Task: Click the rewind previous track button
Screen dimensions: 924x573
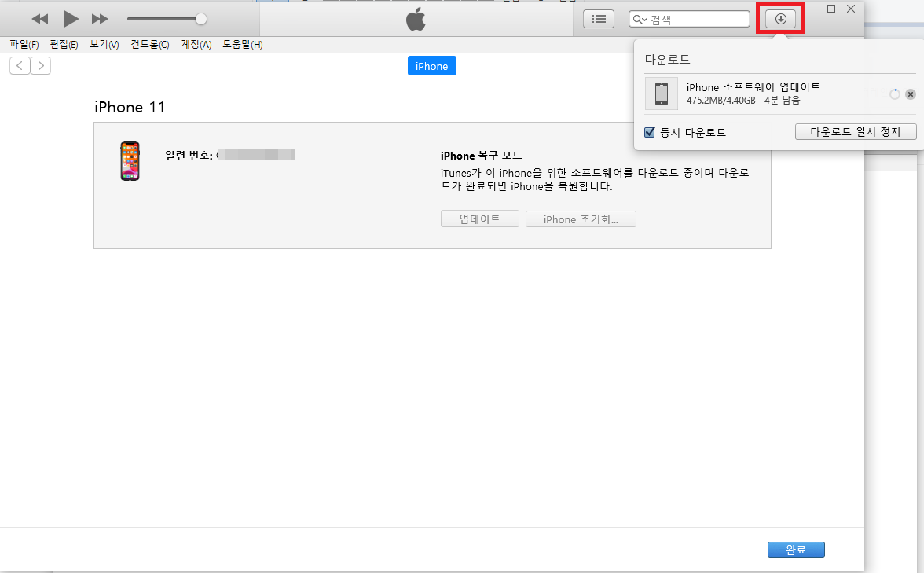Action: (x=39, y=19)
